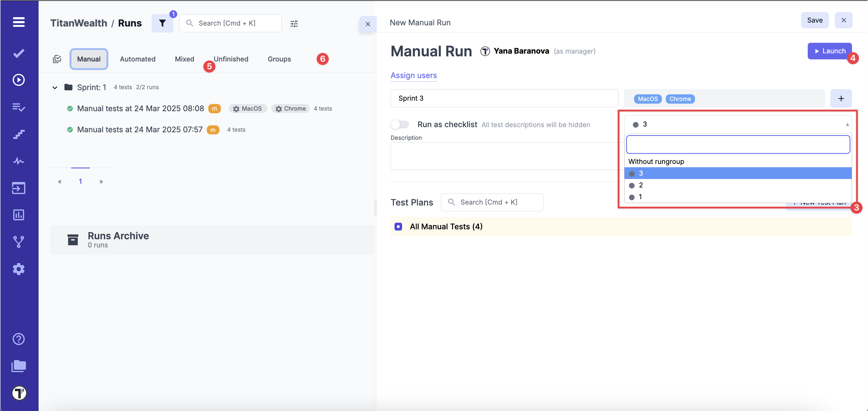Open the list view settings sliders icon
Screen dimensions: 868x411
294,24
